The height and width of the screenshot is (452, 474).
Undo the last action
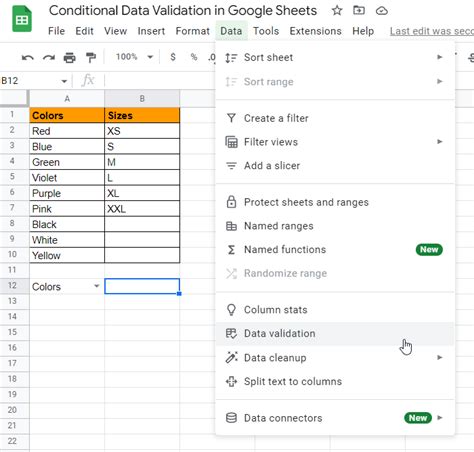click(27, 57)
